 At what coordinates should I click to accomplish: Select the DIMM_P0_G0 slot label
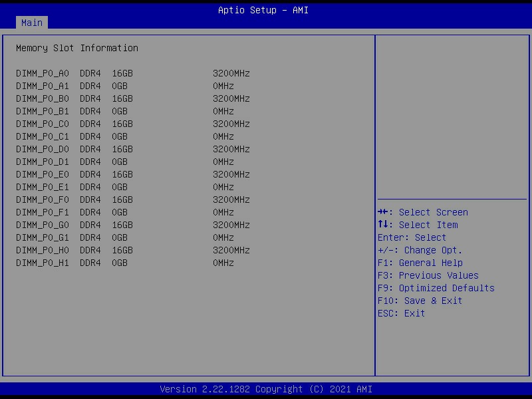pyautogui.click(x=43, y=225)
